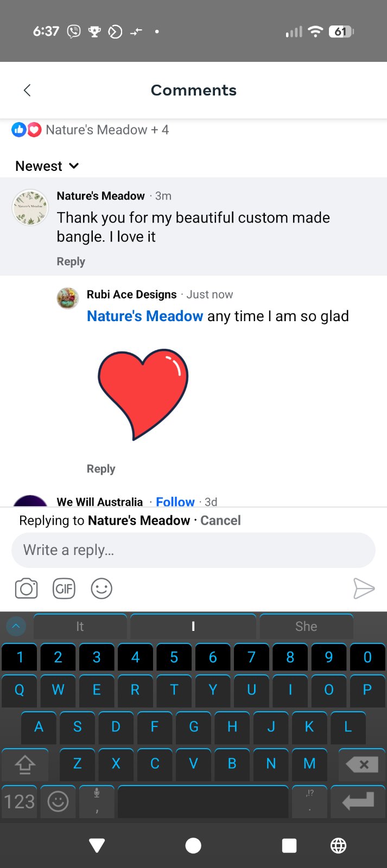This screenshot has width=387, height=868.
Task: Send the reply with arrow icon
Action: click(x=363, y=589)
